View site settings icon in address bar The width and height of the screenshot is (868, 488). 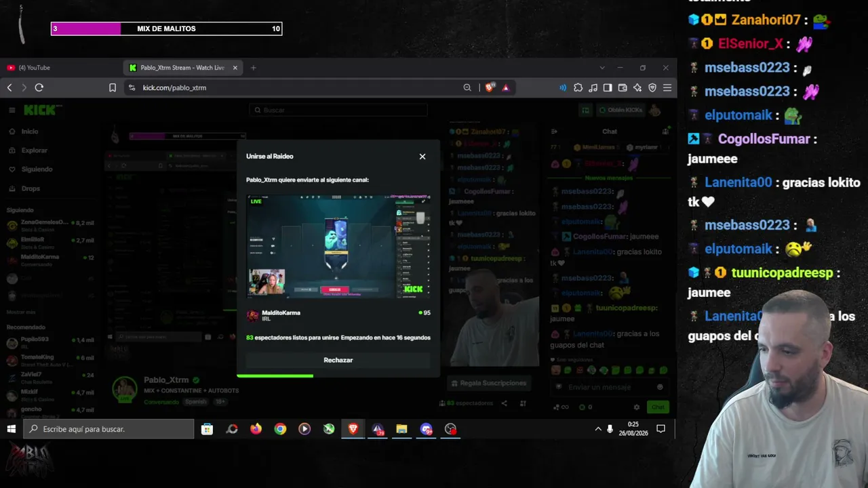132,87
